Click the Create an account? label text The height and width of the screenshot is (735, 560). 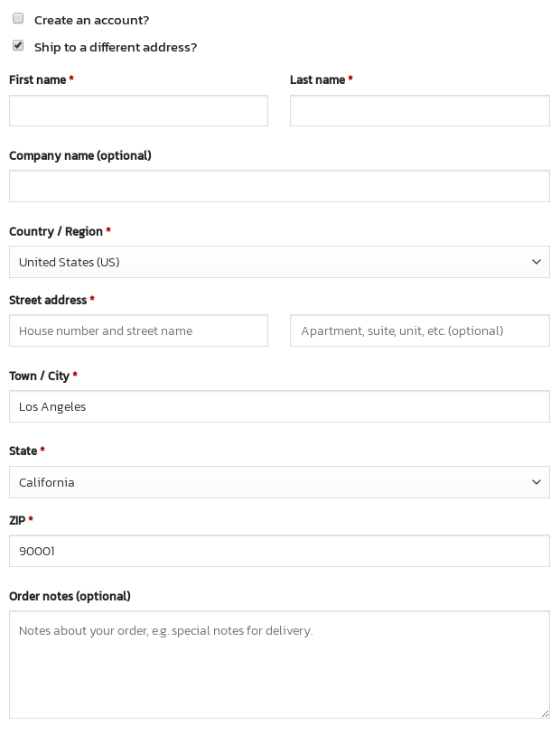tap(91, 20)
